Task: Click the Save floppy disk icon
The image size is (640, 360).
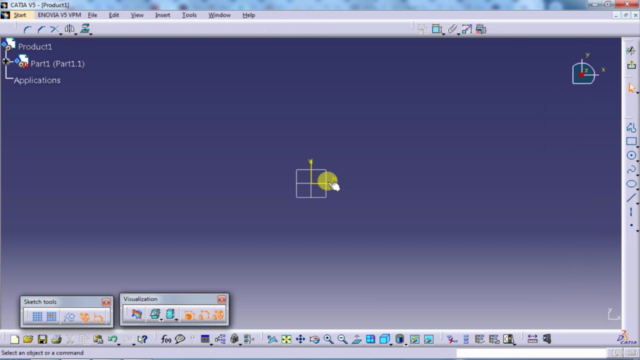Action: [42, 339]
